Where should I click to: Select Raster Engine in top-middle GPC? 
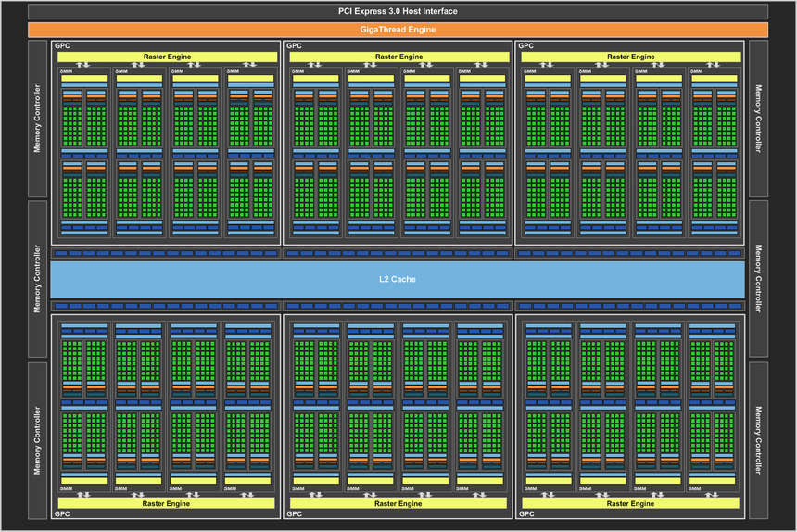(398, 57)
